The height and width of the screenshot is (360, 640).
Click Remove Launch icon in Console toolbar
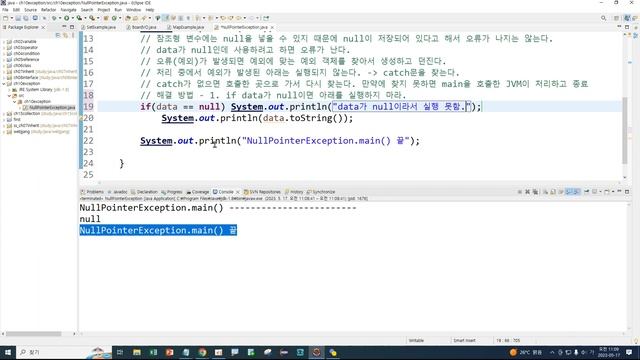pos(527,191)
